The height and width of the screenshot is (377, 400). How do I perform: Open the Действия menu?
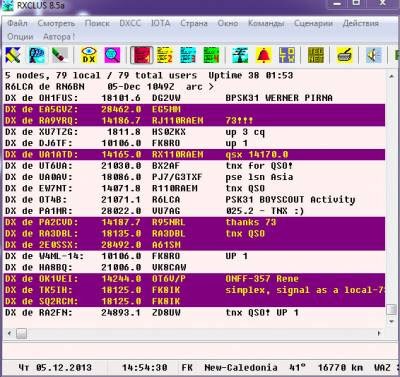tap(361, 23)
